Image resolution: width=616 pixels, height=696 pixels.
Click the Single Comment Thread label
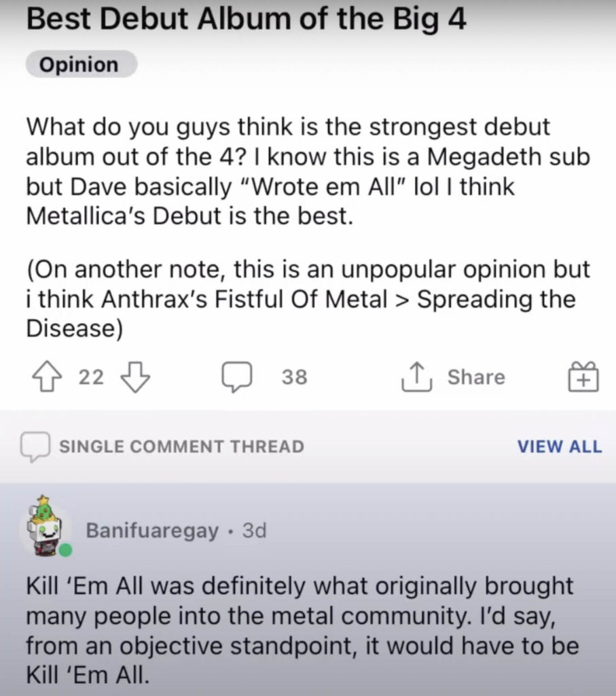(182, 447)
